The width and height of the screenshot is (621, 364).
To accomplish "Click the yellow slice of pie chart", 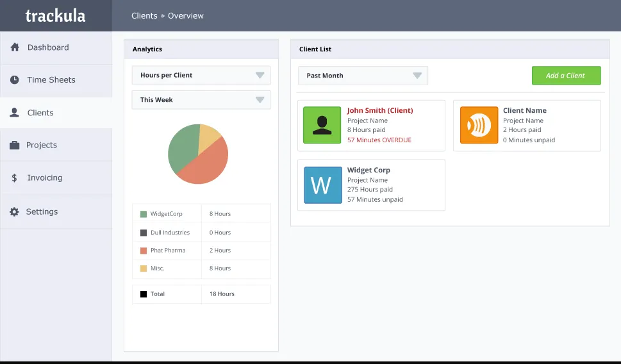I will (208, 136).
